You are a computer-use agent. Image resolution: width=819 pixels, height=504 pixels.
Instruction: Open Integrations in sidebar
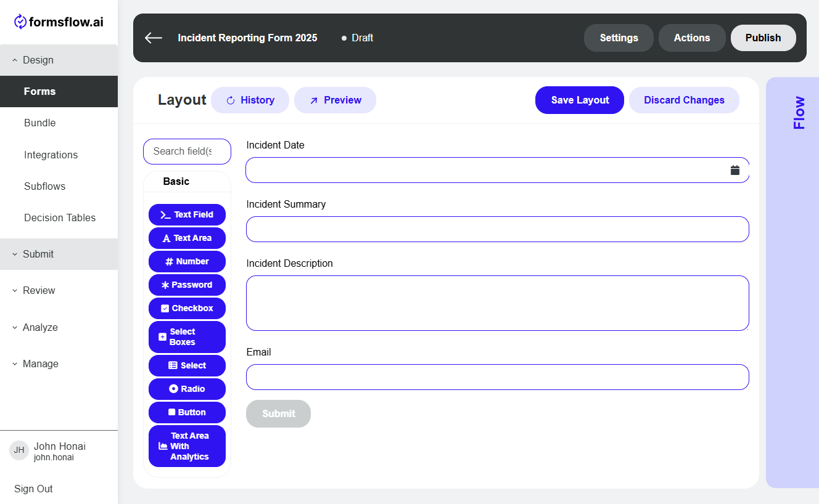click(x=59, y=155)
